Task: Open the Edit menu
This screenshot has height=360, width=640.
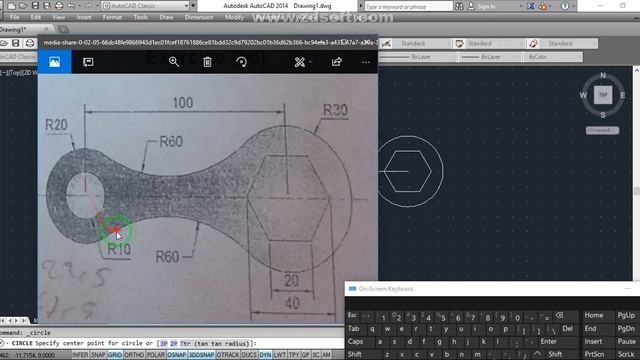Action: [x=36, y=18]
